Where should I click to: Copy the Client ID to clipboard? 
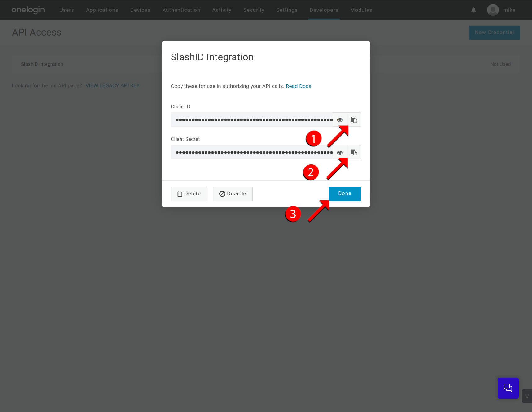click(354, 119)
